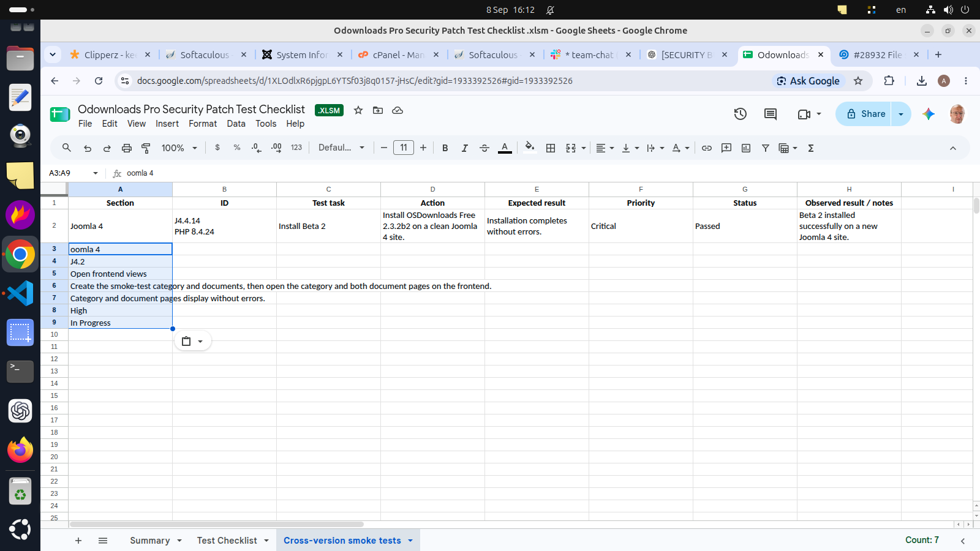Open the font family Default dropdown
The image size is (980, 551).
[341, 148]
